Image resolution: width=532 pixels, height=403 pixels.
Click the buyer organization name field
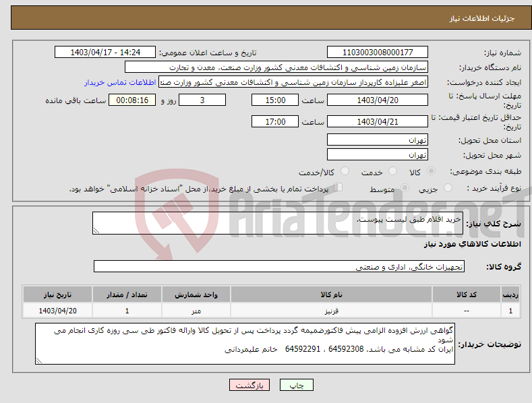coord(276,67)
